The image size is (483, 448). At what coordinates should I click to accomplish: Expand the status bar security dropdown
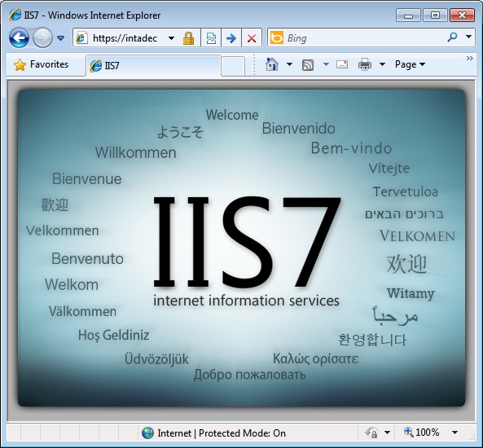(387, 433)
